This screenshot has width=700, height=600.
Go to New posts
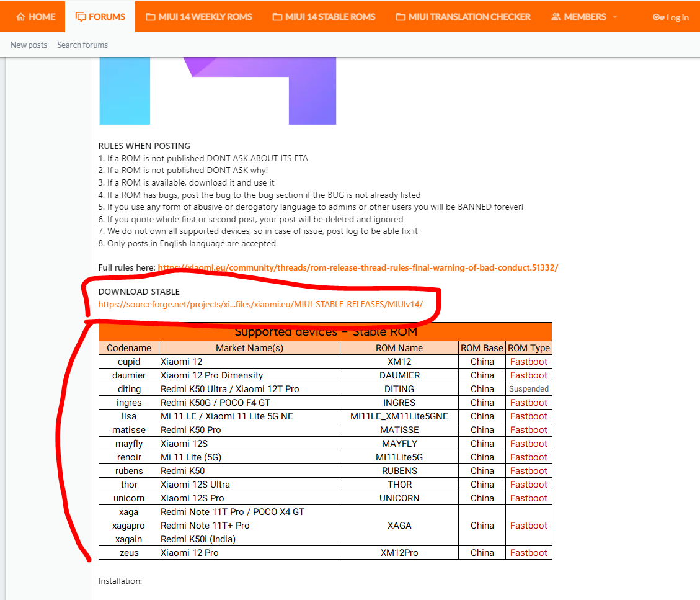29,45
